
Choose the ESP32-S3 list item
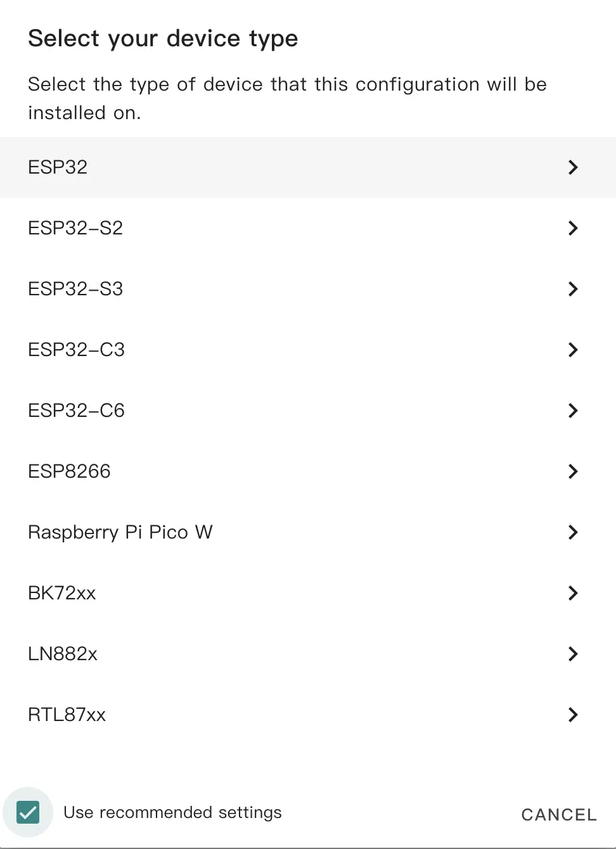75,289
